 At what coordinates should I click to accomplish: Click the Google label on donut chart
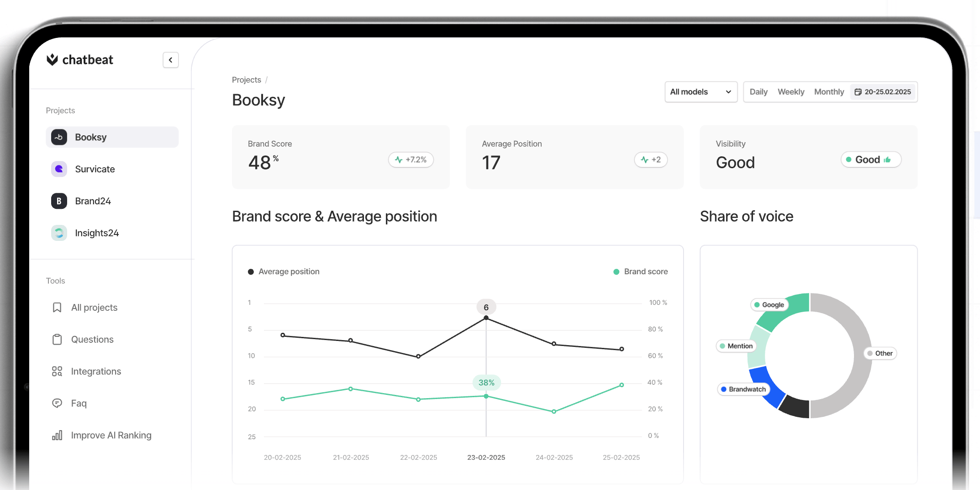[x=769, y=305]
